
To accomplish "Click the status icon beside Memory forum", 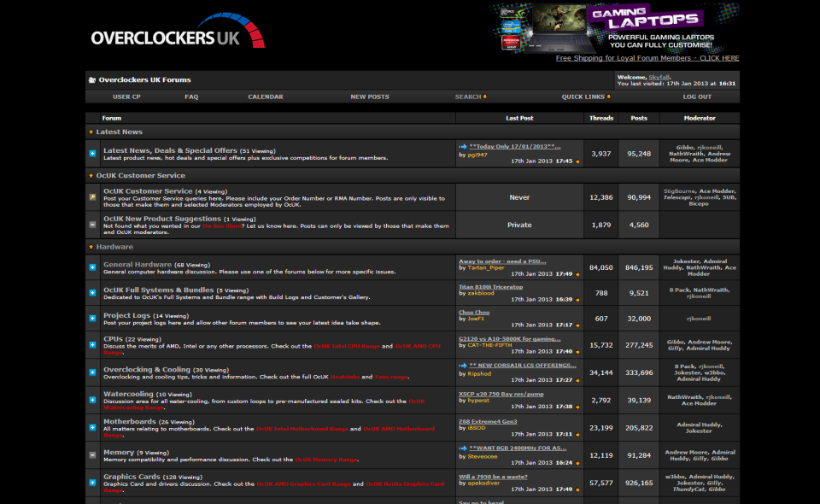I will (92, 455).
